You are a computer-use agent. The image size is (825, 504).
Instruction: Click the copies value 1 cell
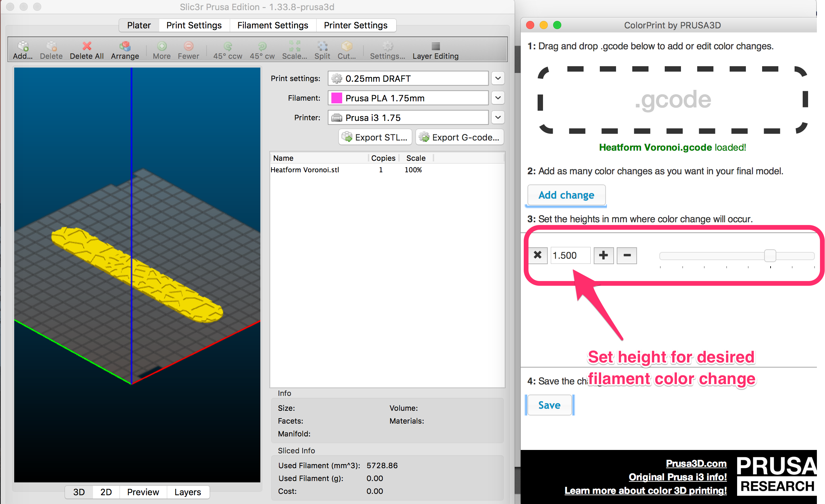click(x=381, y=170)
